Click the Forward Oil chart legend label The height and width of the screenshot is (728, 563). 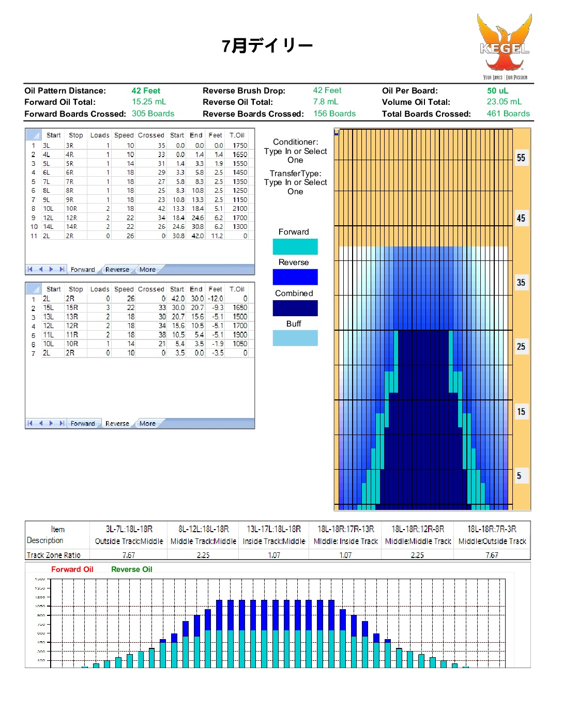coord(72,569)
